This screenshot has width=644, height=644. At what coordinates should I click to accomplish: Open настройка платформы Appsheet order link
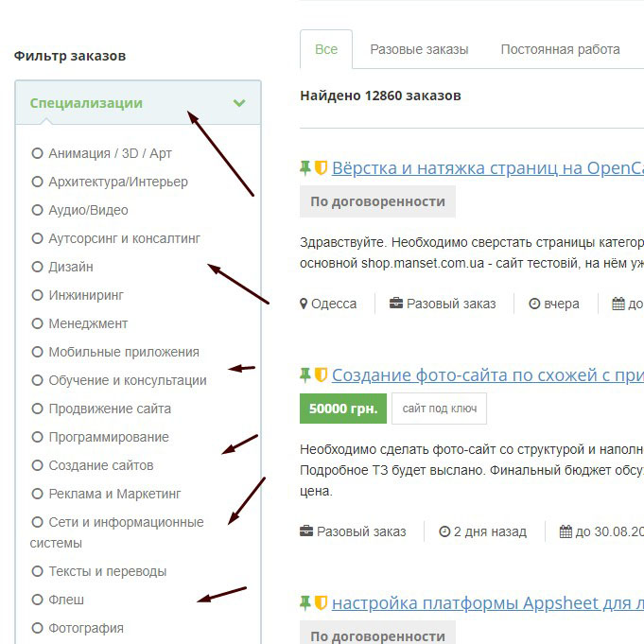click(488, 603)
